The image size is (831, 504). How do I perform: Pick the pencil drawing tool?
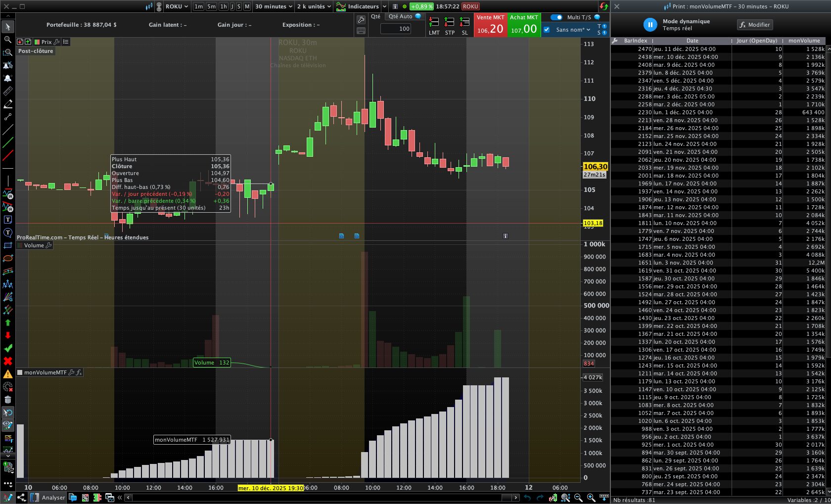click(7, 104)
